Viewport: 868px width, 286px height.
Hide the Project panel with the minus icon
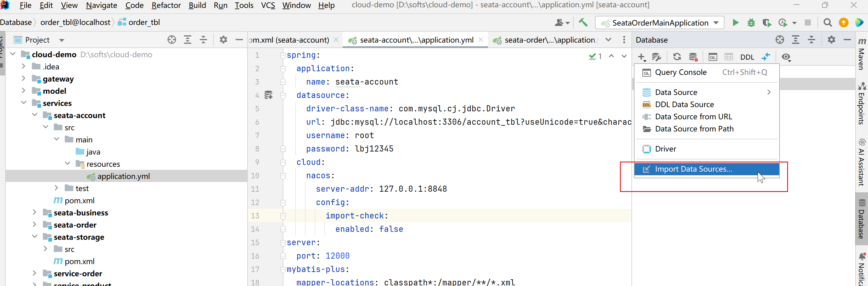(239, 40)
